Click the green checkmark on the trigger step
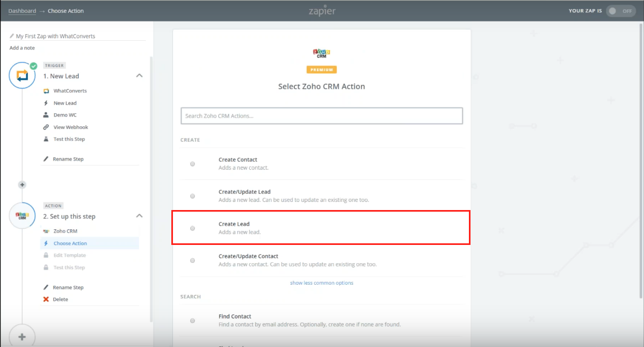Image resolution: width=644 pixels, height=347 pixels. (x=34, y=66)
